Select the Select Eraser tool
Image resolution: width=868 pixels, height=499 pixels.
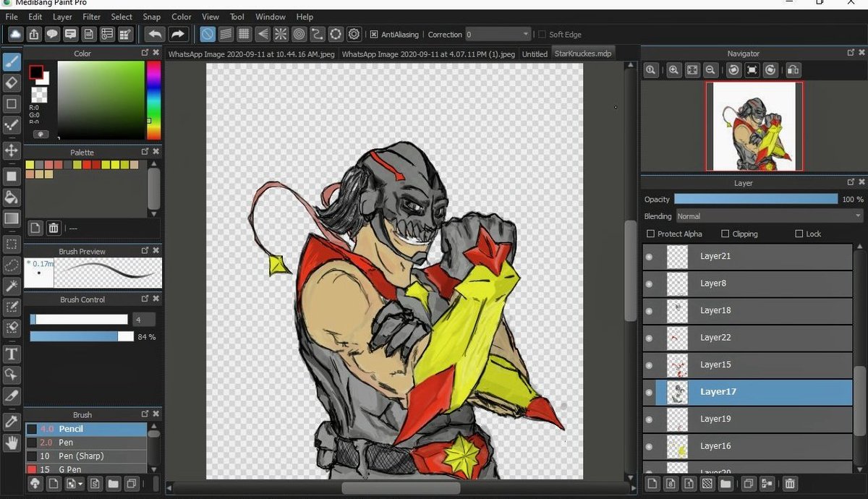(x=12, y=328)
